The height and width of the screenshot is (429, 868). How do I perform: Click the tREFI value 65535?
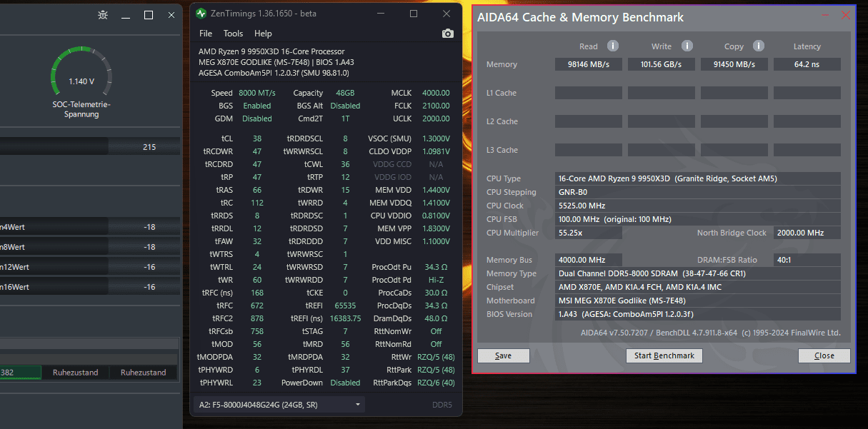pos(345,306)
